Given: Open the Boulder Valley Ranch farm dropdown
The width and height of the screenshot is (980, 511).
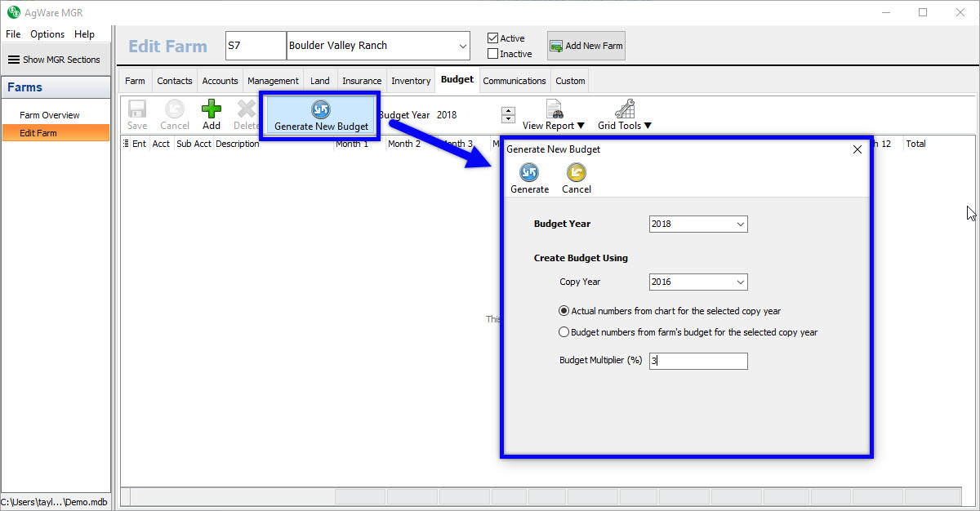Looking at the screenshot, I should pyautogui.click(x=462, y=46).
